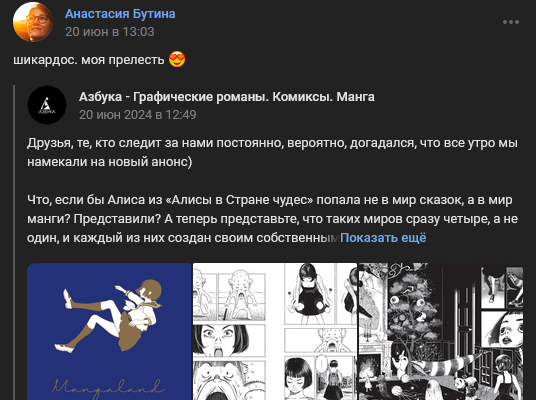Click the Азбука community logo icon

click(47, 105)
